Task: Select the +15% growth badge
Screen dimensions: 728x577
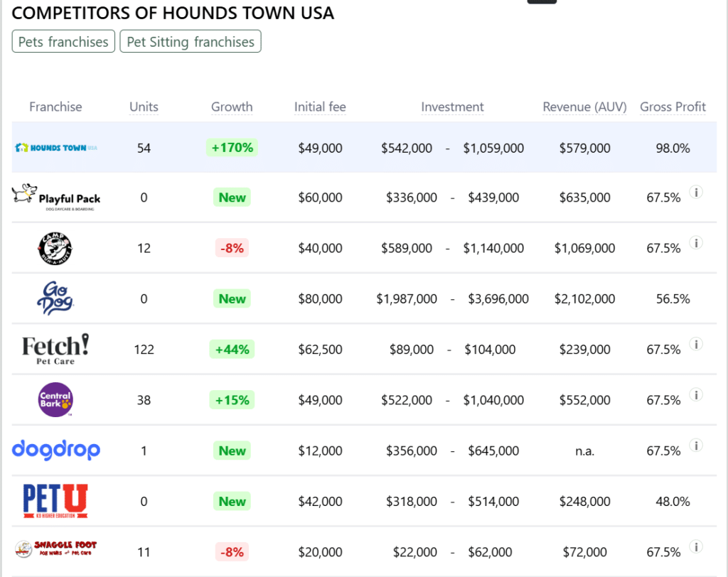Action: click(x=232, y=399)
